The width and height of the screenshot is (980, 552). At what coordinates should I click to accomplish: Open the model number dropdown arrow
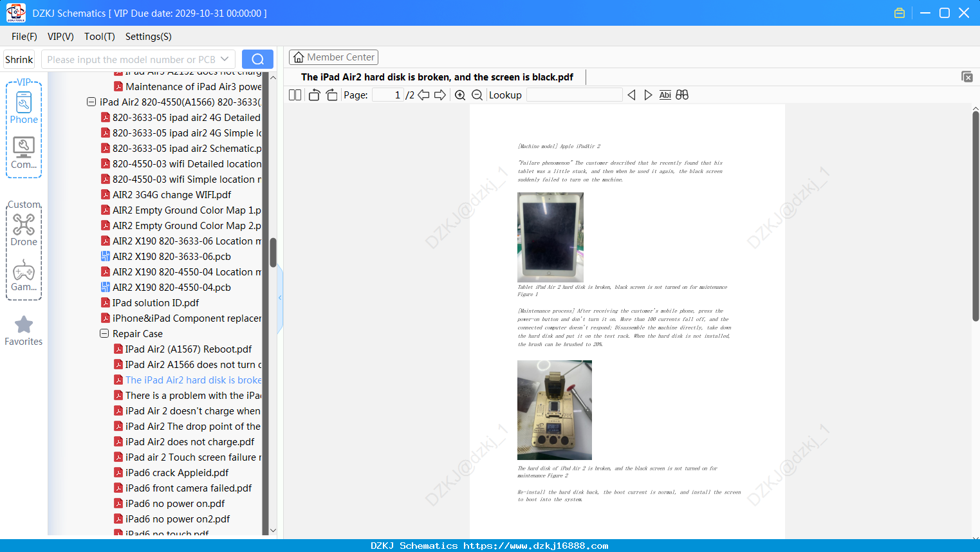pyautogui.click(x=225, y=59)
